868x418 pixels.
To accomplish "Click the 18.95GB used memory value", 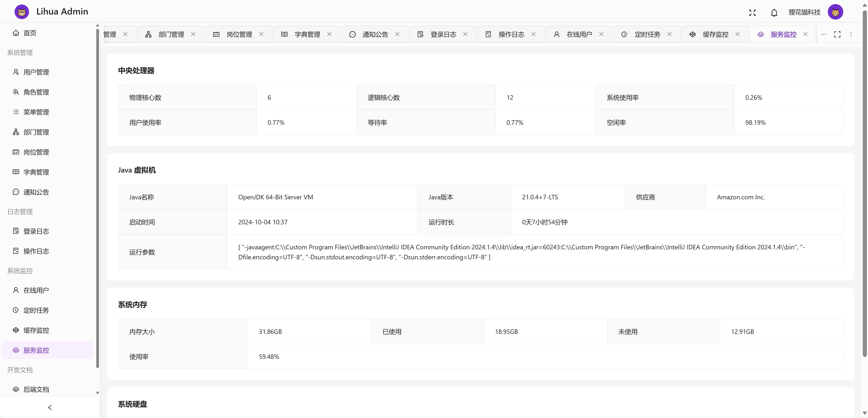I will click(x=506, y=332).
